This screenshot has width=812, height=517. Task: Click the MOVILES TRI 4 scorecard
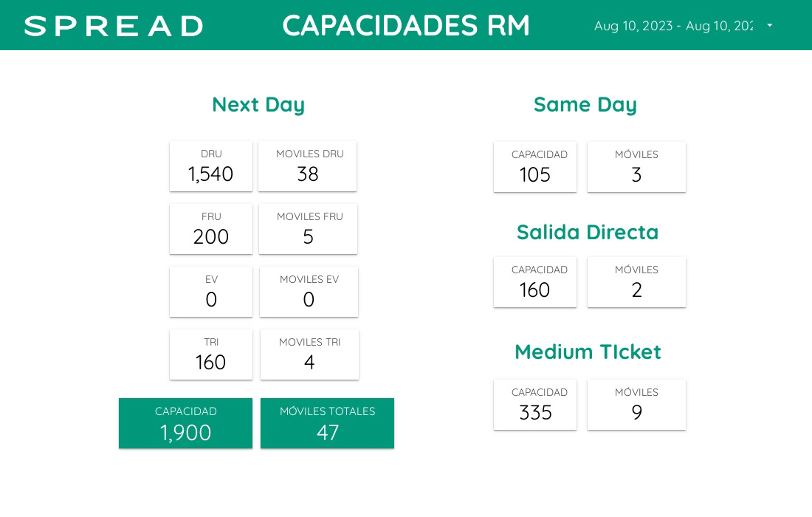pyautogui.click(x=309, y=355)
